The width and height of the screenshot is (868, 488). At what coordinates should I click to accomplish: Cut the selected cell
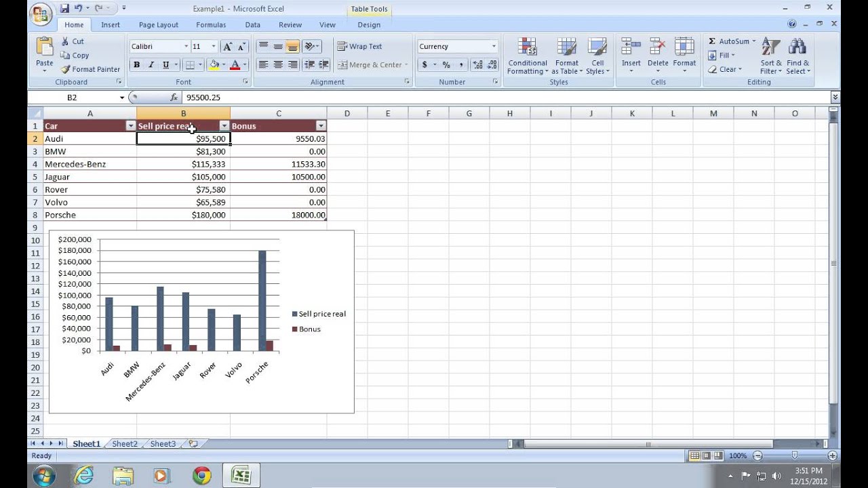[73, 41]
